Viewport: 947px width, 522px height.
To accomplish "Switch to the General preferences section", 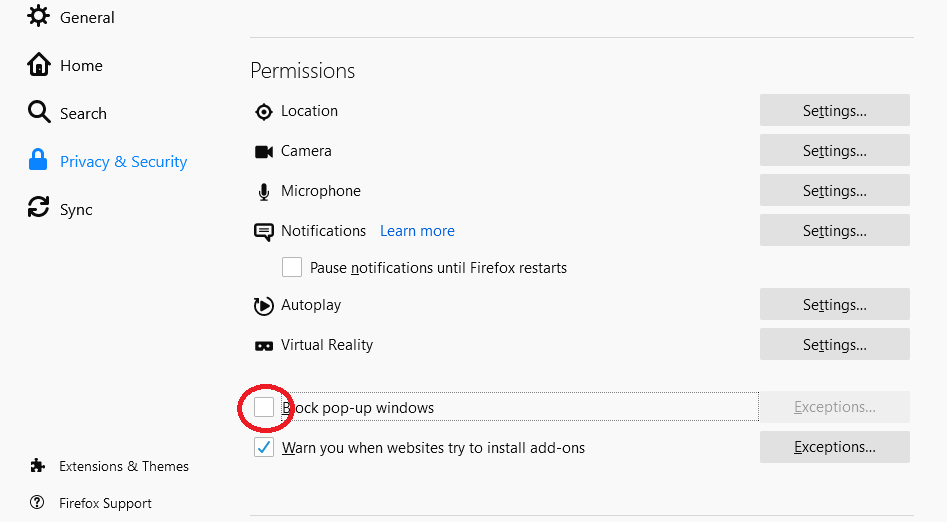I will [87, 17].
